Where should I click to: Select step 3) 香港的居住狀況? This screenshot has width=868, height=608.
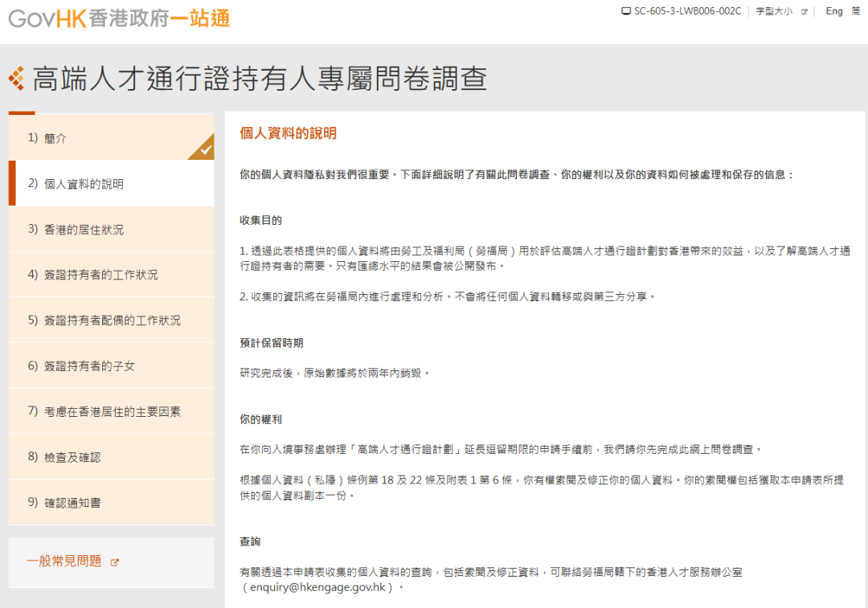(111, 229)
